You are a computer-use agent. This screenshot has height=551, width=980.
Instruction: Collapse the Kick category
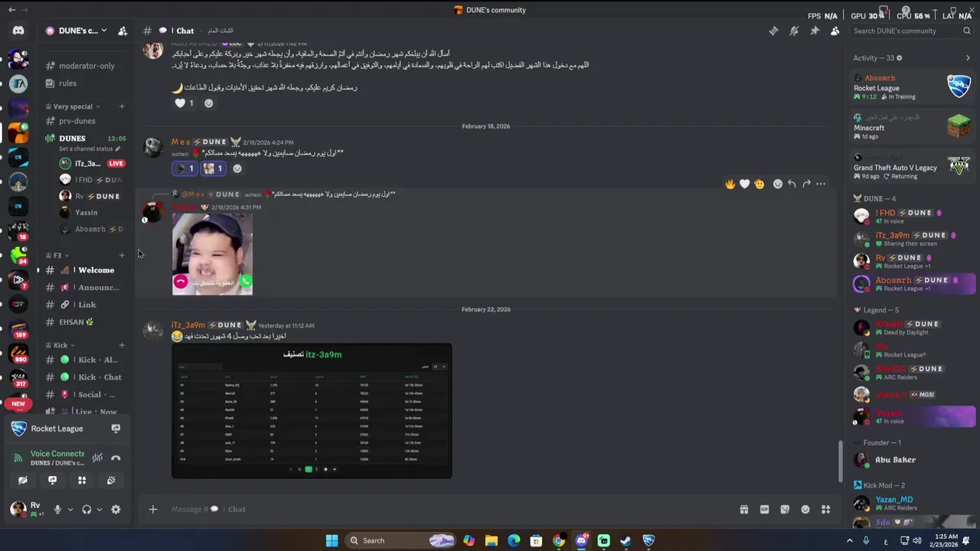click(x=60, y=345)
